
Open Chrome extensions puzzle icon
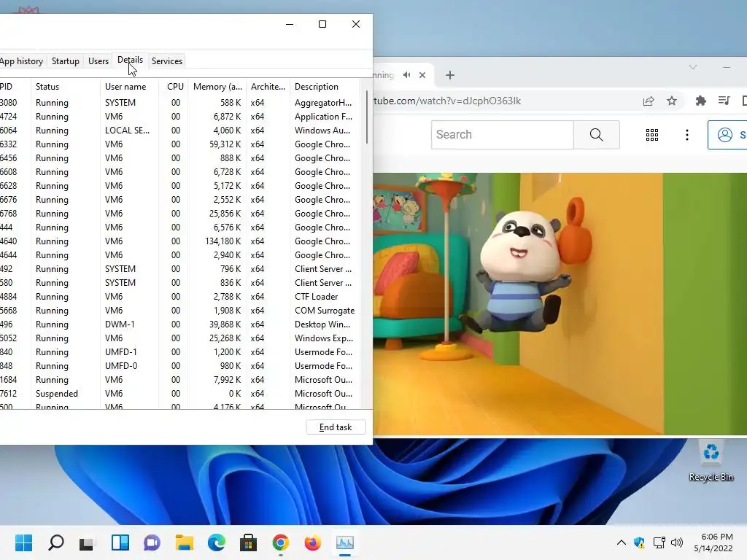point(701,101)
